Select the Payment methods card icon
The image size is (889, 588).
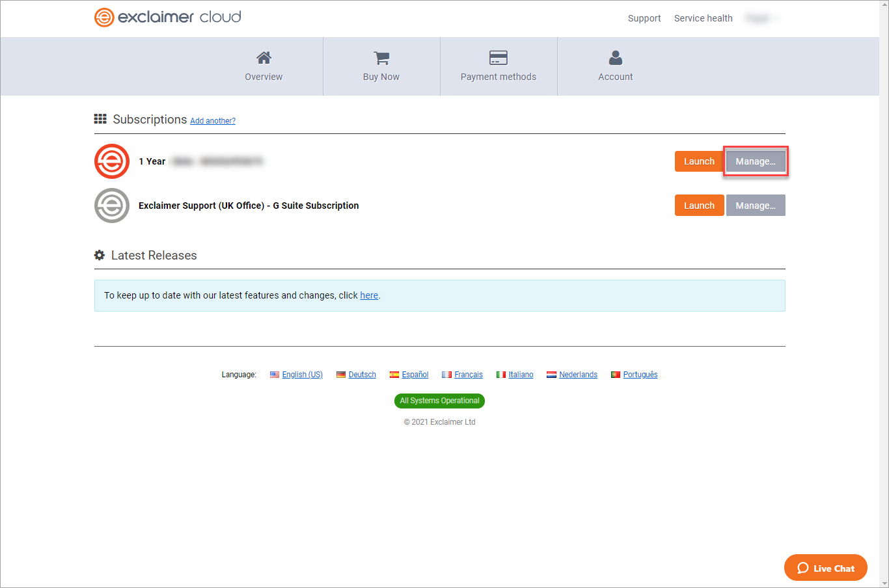click(x=499, y=58)
